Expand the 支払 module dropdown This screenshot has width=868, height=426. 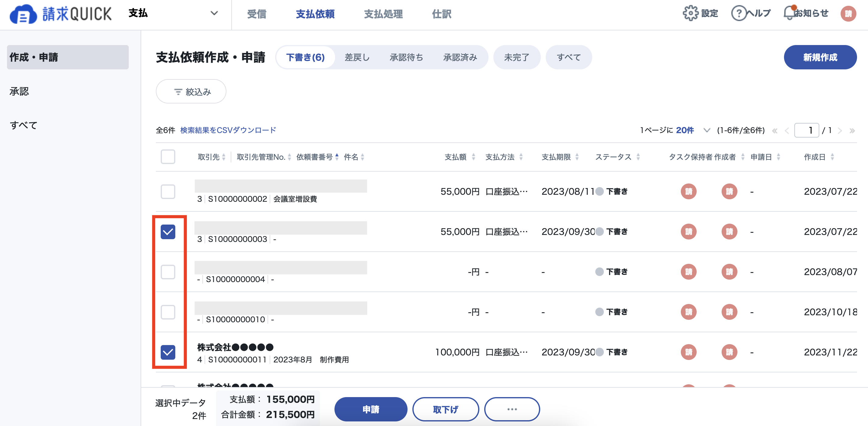tap(173, 13)
